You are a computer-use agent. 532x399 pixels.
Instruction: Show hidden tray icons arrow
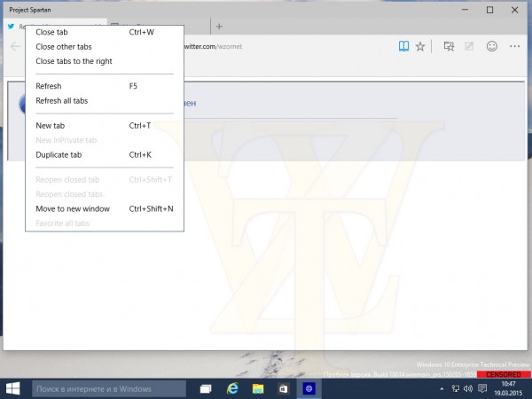coord(442,389)
